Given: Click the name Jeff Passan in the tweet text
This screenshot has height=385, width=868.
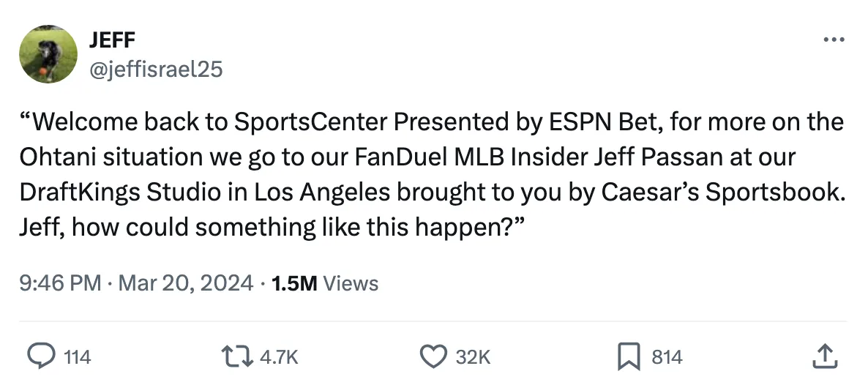Looking at the screenshot, I should click(684, 157).
